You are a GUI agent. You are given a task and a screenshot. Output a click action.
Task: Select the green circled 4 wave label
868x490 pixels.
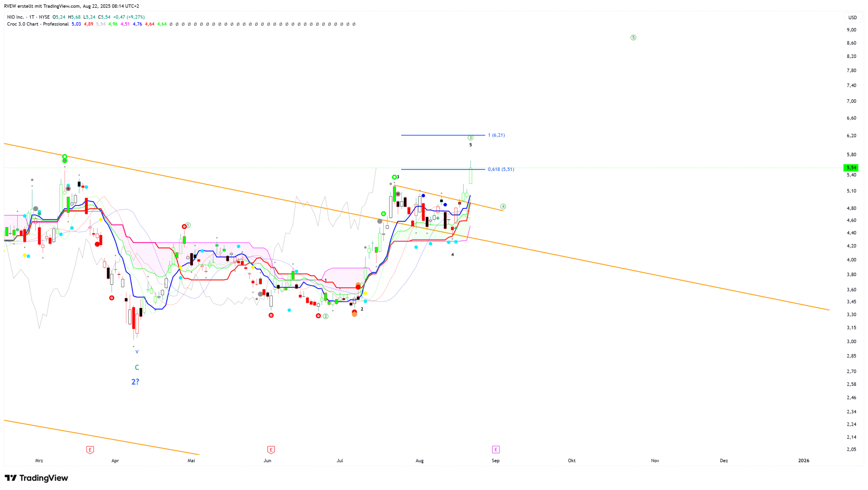point(503,207)
